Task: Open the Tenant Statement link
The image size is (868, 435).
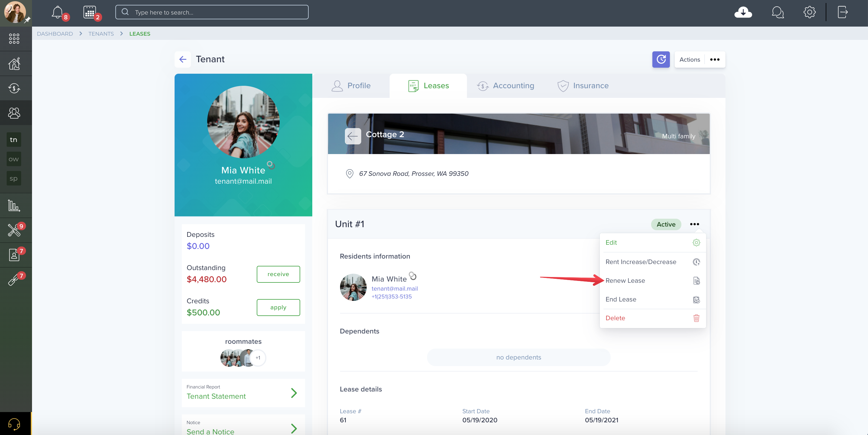Action: tap(216, 397)
